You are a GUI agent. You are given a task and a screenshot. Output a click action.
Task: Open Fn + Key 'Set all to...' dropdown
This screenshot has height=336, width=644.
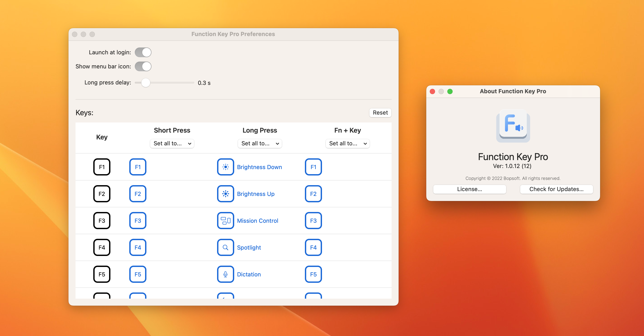click(347, 143)
